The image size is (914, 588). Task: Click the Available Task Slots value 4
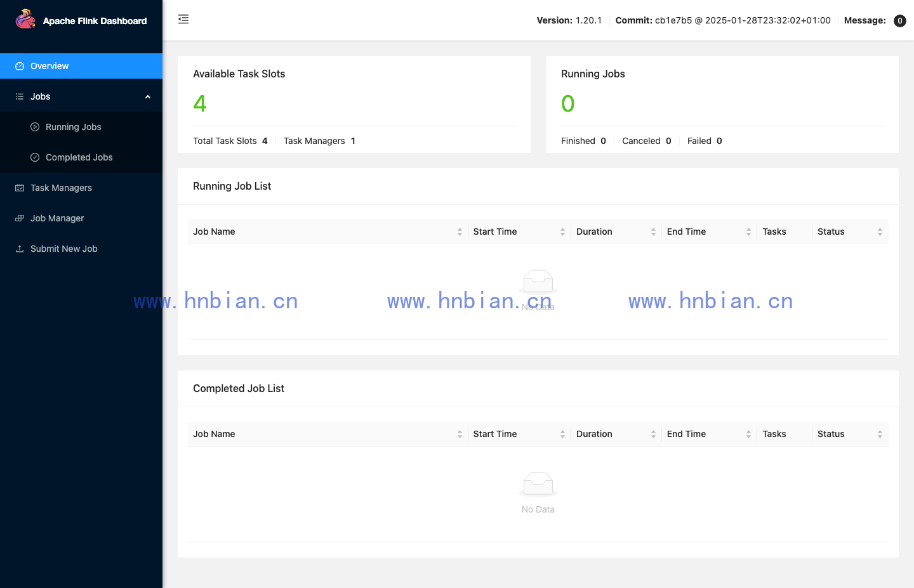tap(200, 103)
